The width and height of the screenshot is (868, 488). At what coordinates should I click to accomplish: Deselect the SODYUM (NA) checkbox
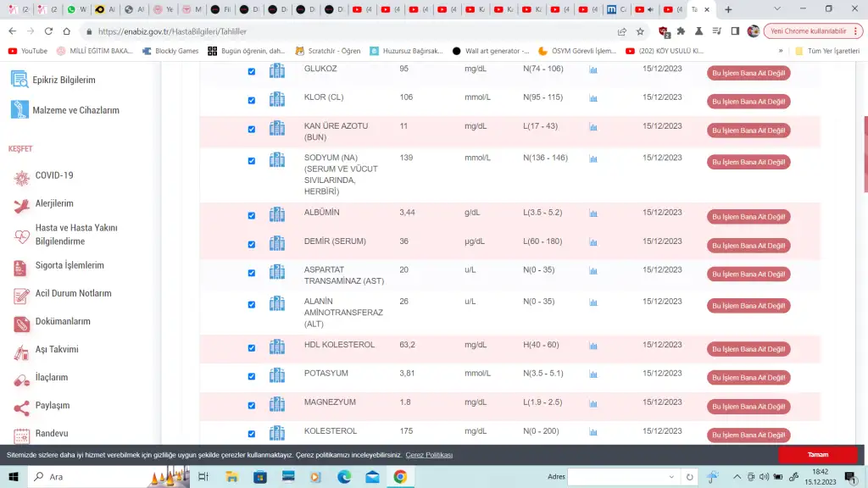(252, 161)
